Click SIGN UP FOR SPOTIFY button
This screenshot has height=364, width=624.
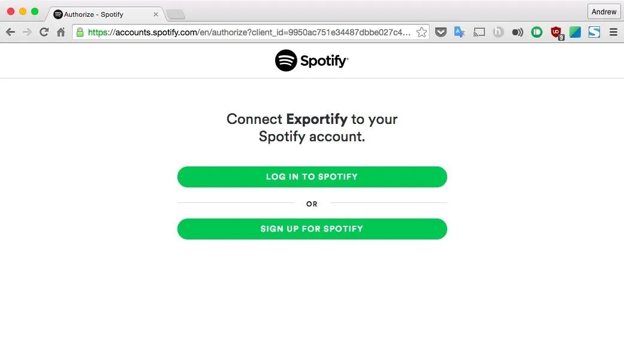tap(312, 229)
